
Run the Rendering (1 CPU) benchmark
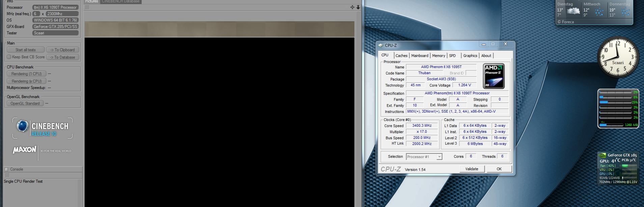(x=26, y=74)
